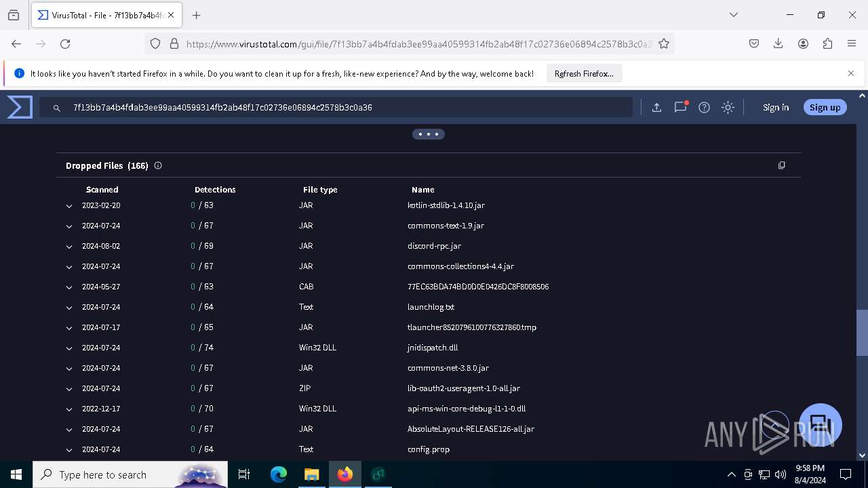Click the Sign up button
868x488 pixels.
click(x=825, y=107)
